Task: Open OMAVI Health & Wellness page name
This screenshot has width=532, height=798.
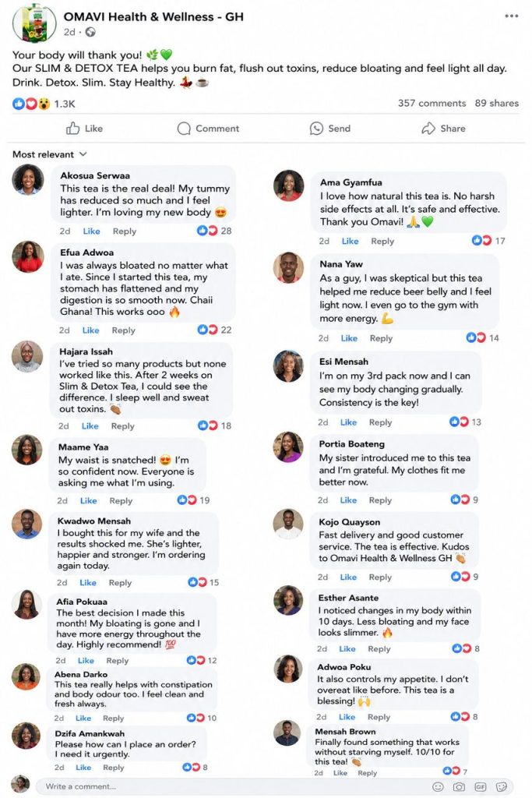Action: (153, 17)
